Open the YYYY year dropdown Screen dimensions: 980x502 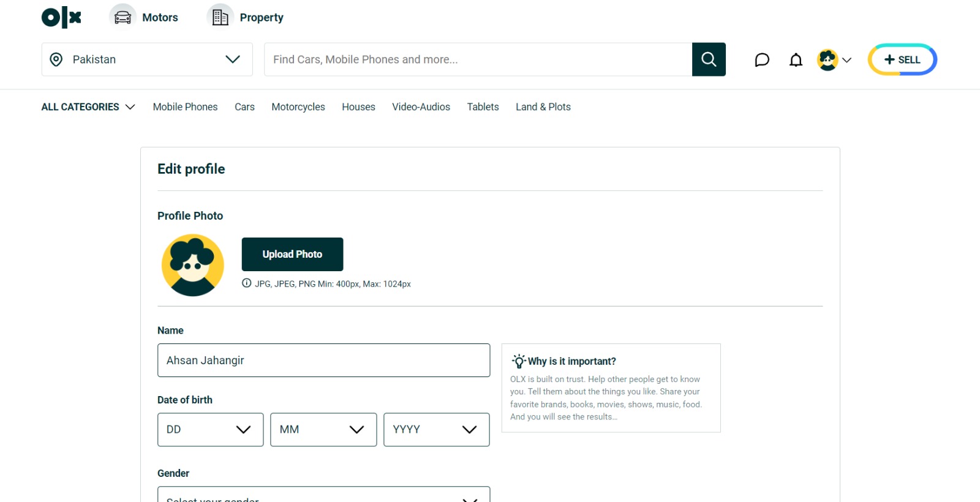(x=436, y=430)
